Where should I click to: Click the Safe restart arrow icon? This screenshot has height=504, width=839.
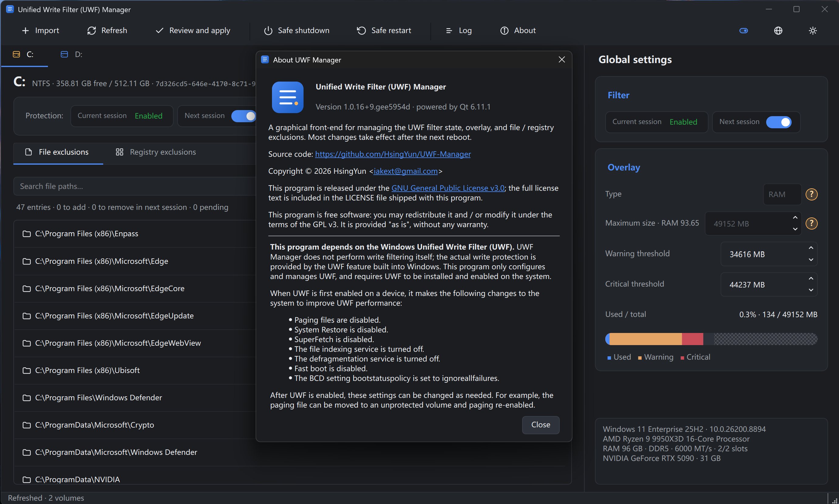[x=361, y=31]
